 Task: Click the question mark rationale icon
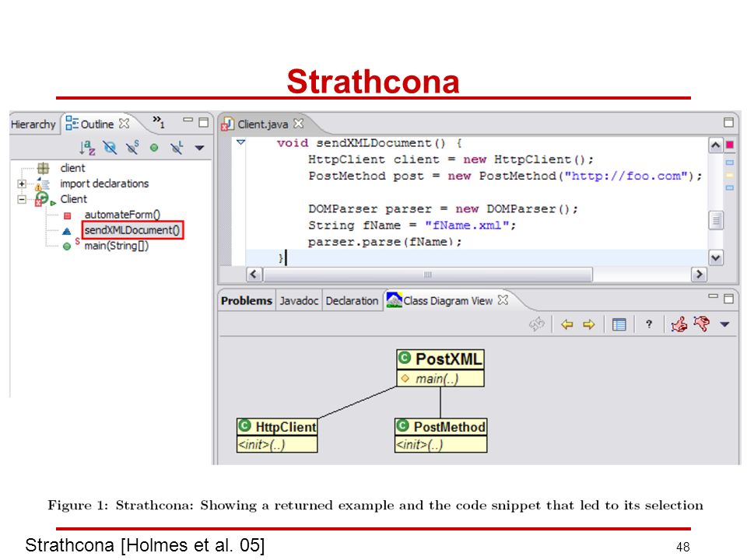pos(648,324)
